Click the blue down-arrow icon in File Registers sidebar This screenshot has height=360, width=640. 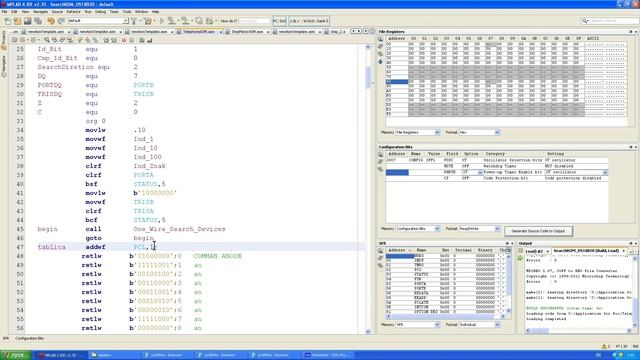[380, 62]
